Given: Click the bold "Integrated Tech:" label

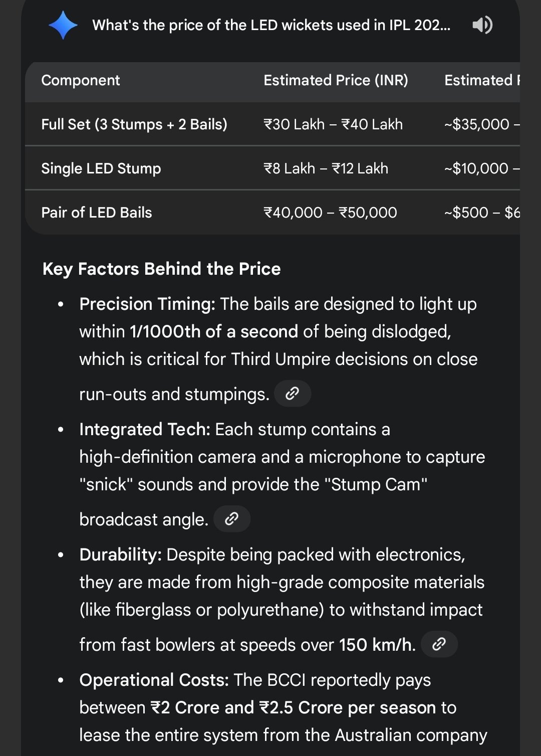Looking at the screenshot, I should [x=145, y=429].
